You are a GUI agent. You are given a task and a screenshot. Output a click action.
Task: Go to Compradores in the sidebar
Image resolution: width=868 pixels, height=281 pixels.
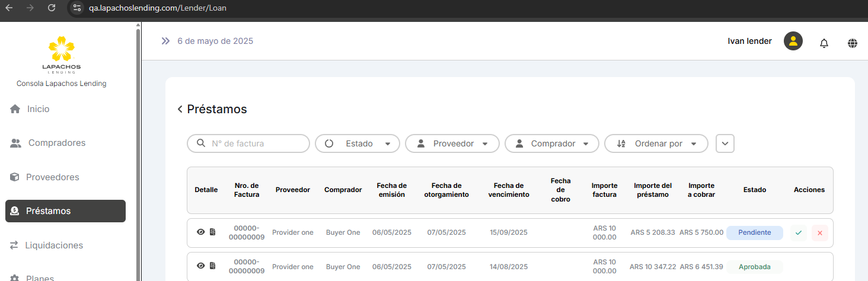(x=56, y=143)
